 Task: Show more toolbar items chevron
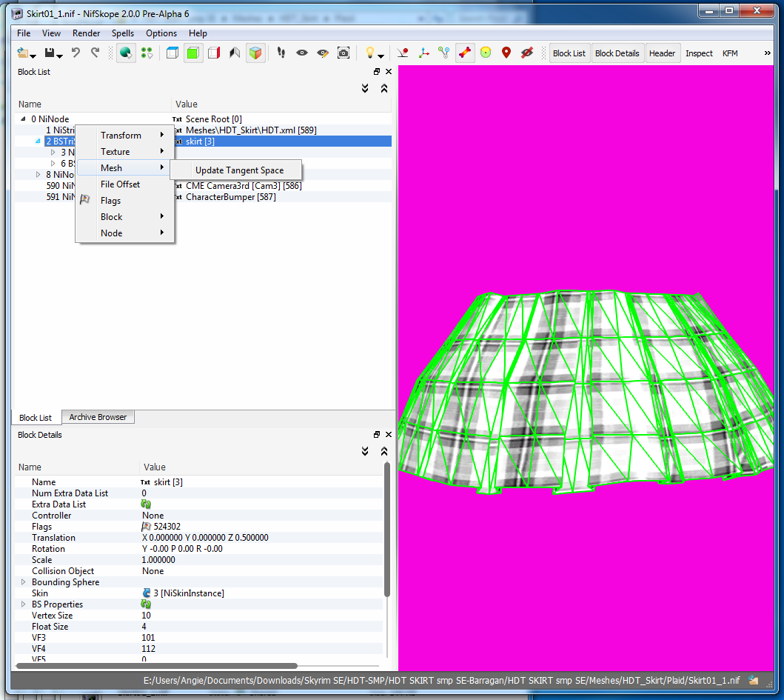[x=768, y=53]
